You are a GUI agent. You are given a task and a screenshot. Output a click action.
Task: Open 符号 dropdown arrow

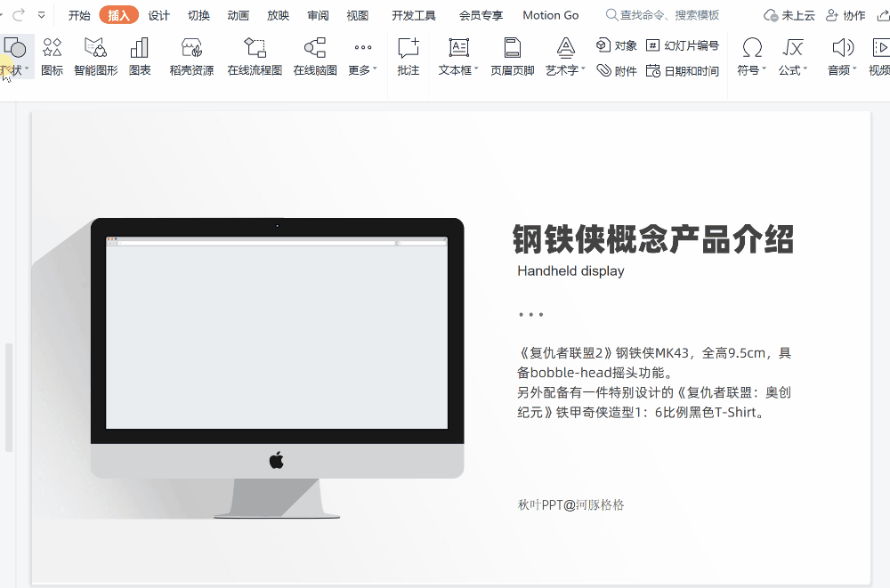[764, 69]
